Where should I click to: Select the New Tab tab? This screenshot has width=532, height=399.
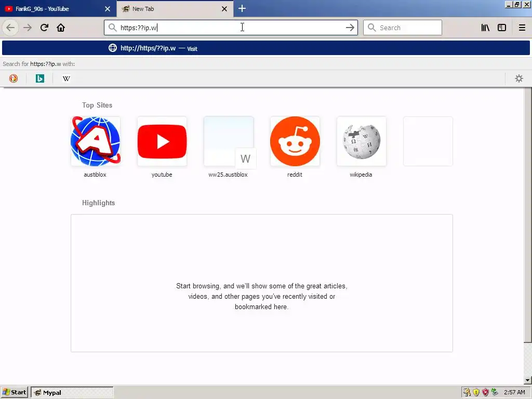click(x=175, y=8)
